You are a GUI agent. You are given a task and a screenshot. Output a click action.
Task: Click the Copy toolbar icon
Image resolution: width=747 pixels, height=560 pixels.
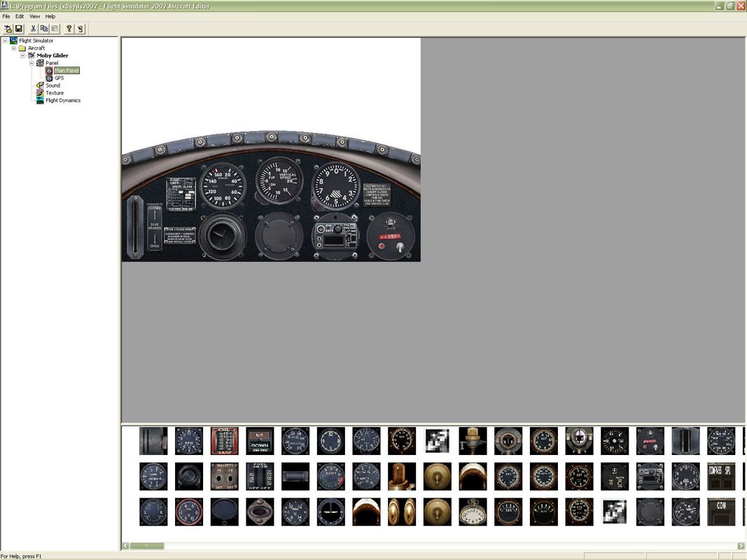(43, 29)
